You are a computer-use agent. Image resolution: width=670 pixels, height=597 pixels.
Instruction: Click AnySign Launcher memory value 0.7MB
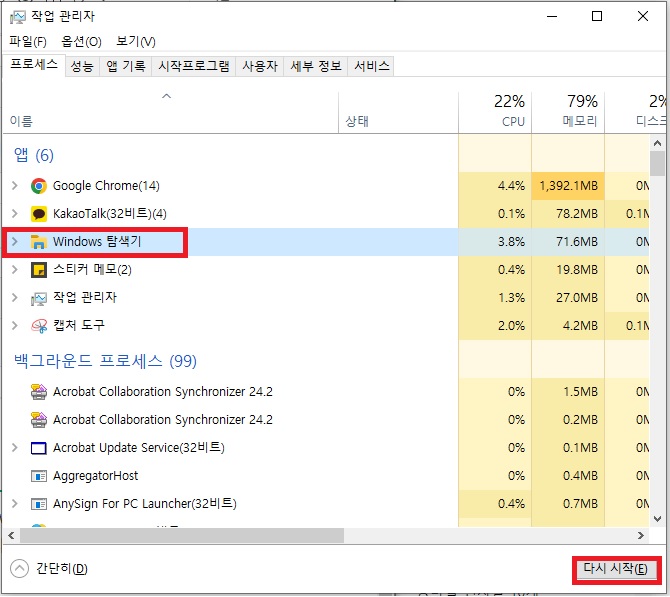tap(580, 504)
